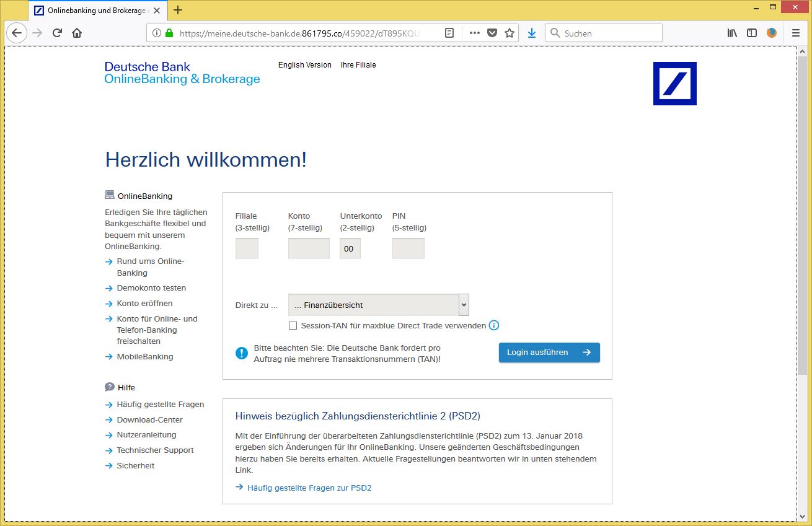Enable Session-TAN für maxblue Direct Trade checkbox
Screen dimensions: 812x526
[293, 325]
